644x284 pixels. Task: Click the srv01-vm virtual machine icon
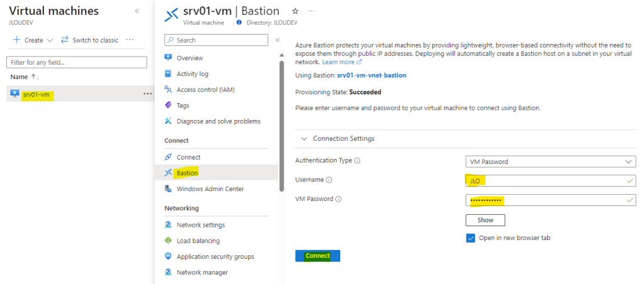(15, 94)
